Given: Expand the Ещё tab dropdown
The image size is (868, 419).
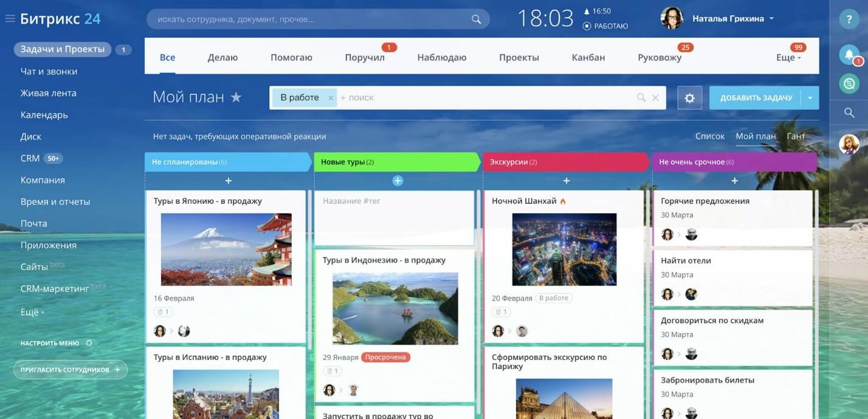Looking at the screenshot, I should (x=788, y=58).
